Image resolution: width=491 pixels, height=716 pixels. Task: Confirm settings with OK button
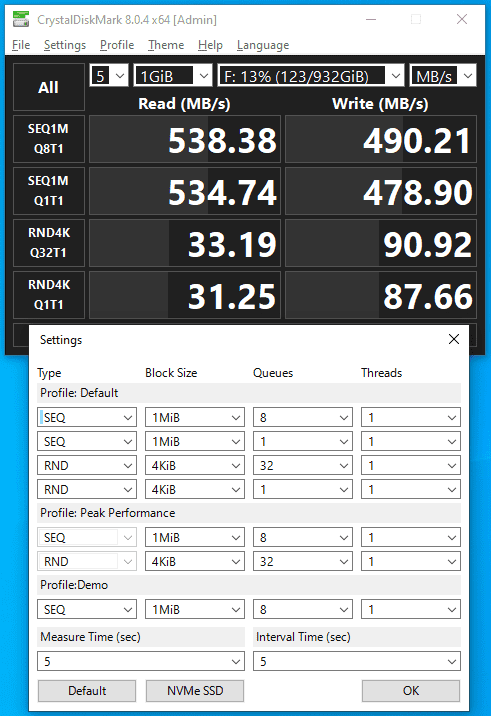click(411, 691)
